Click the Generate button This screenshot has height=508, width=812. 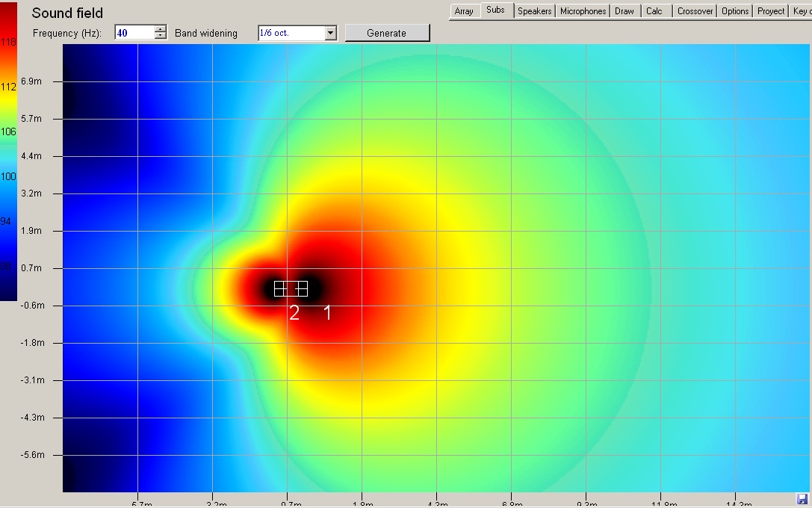[387, 33]
